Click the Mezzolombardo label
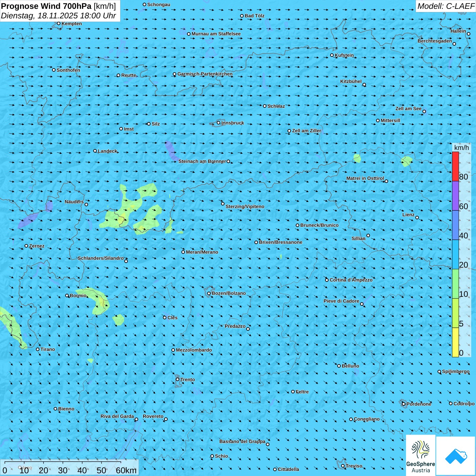The width and height of the screenshot is (476, 476). click(x=194, y=350)
